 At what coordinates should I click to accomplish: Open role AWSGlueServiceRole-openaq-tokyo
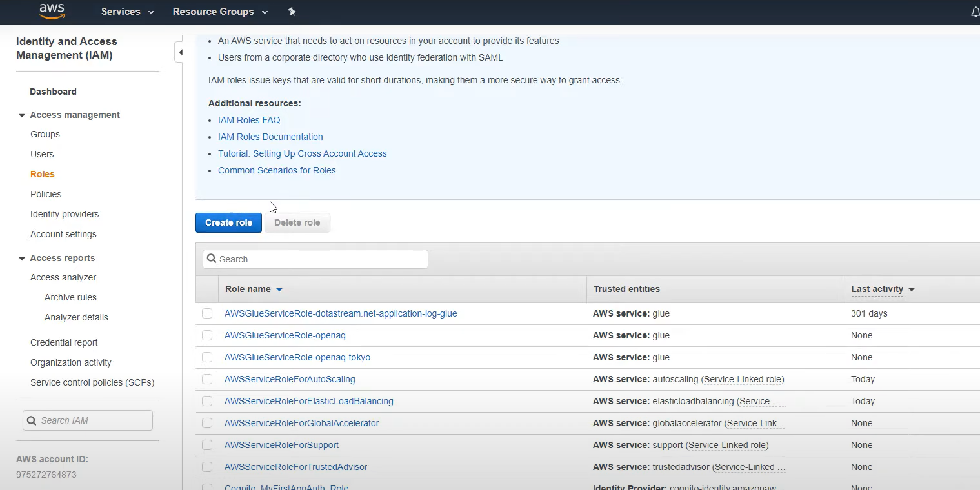point(297,357)
